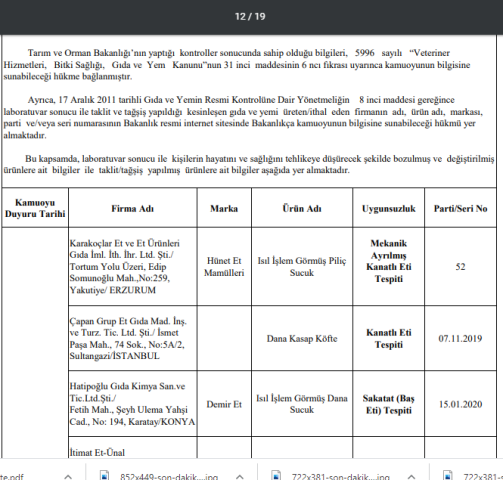Open chevron menu for 852x449-son-dakik download
The image size is (503, 480).
[x=239, y=477]
